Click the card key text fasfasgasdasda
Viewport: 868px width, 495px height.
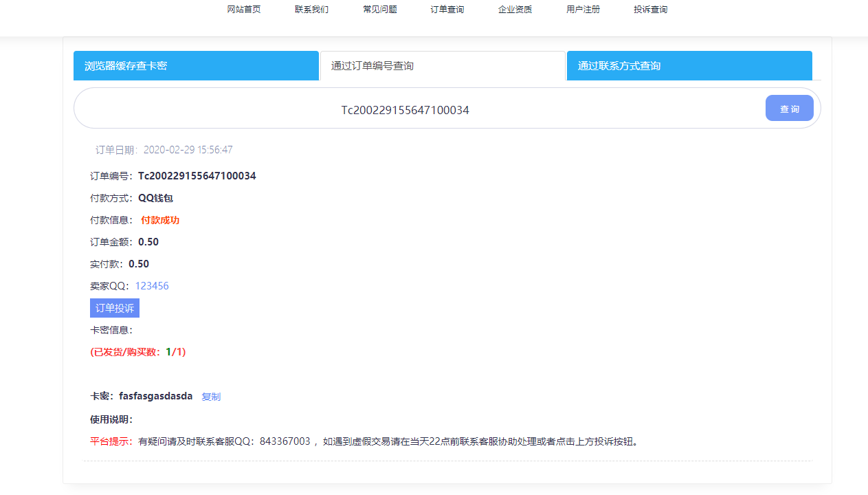click(x=155, y=396)
